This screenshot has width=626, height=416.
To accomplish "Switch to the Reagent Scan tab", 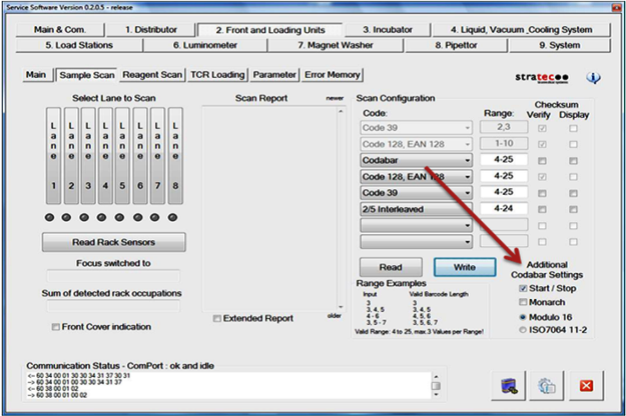I will click(152, 75).
